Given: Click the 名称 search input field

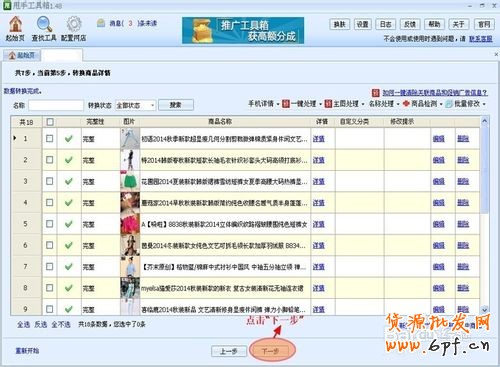Looking at the screenshot, I should tap(56, 105).
